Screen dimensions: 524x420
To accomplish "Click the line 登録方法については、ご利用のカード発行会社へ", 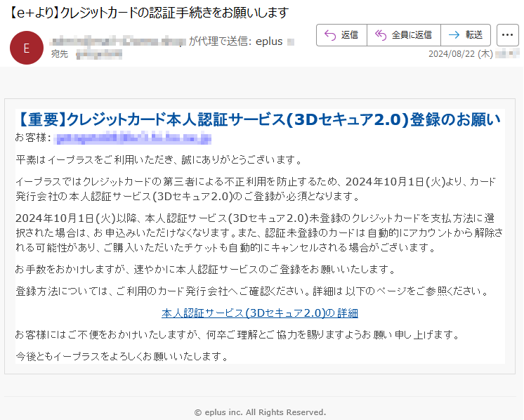I will tap(253, 291).
